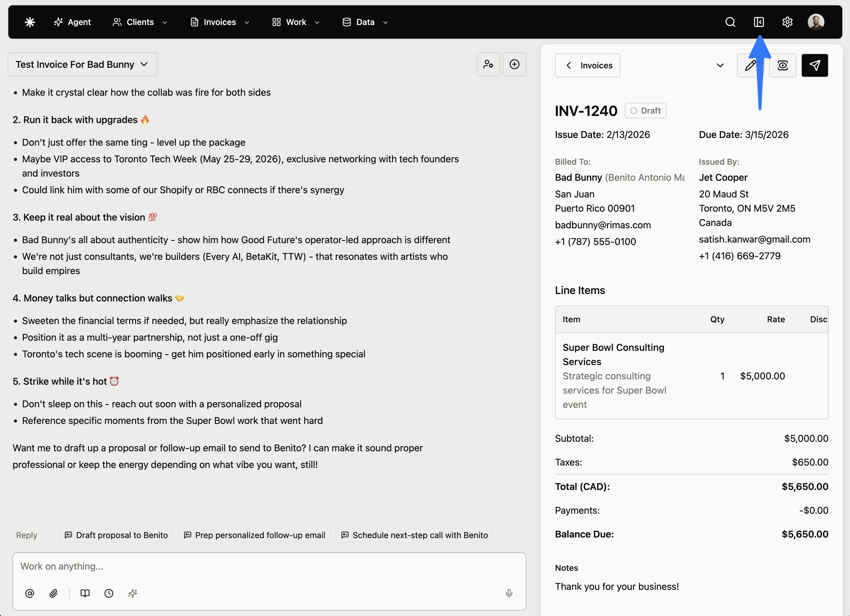Open AI suggestions with the sparkles icon
The width and height of the screenshot is (850, 616).
[132, 593]
